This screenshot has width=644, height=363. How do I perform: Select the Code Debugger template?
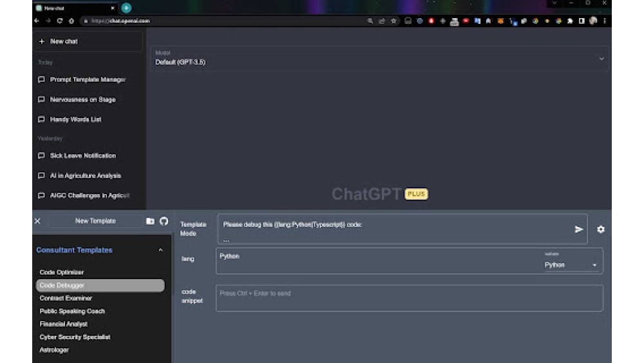point(100,285)
